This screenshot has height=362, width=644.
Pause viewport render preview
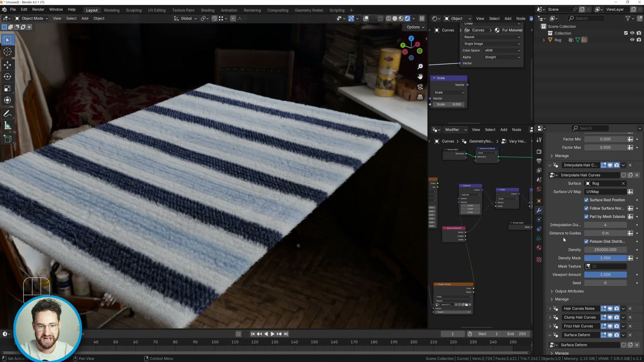[x=422, y=18]
